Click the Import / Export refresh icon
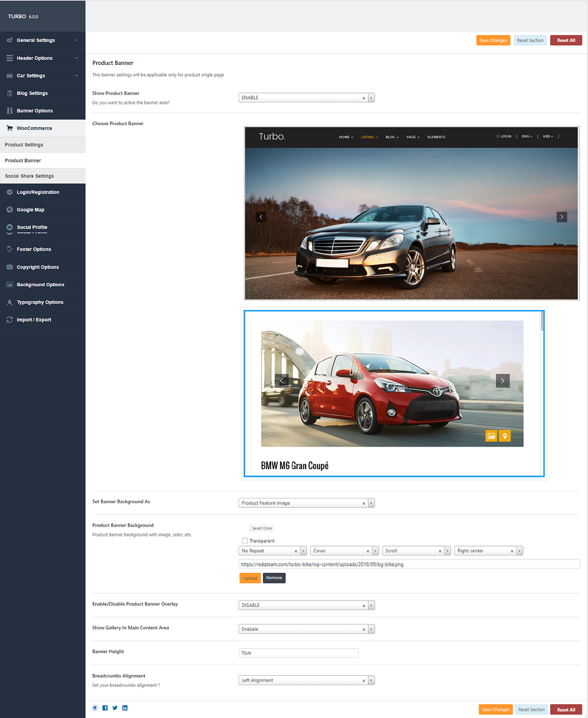588x718 pixels. [9, 320]
